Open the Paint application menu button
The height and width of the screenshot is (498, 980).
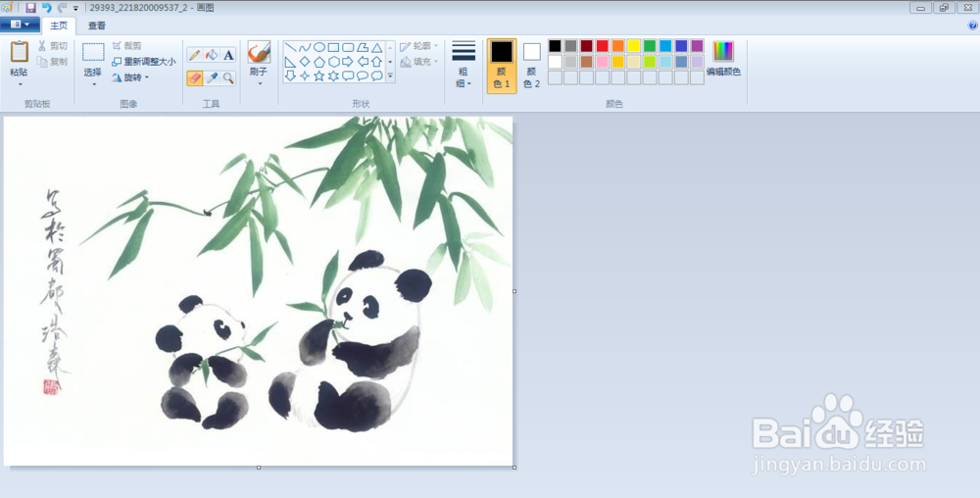tap(20, 25)
